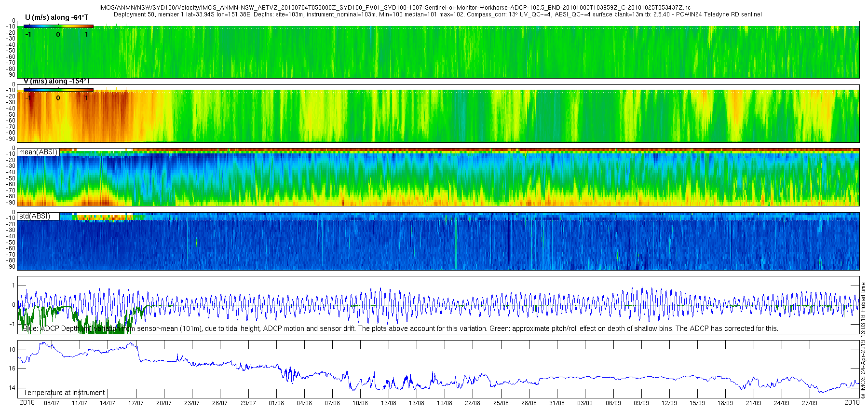The height and width of the screenshot is (410, 868).
Task: Click the 28/08 date tick label
Action: (529, 403)
